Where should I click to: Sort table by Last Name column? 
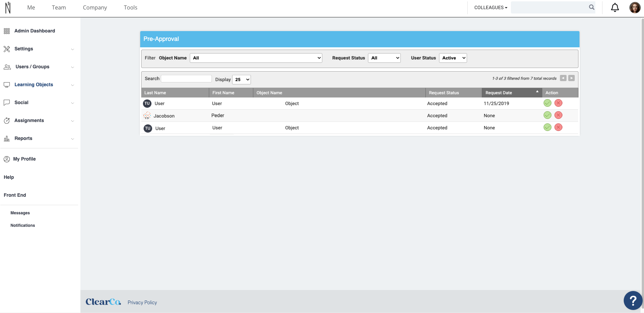[x=175, y=93]
